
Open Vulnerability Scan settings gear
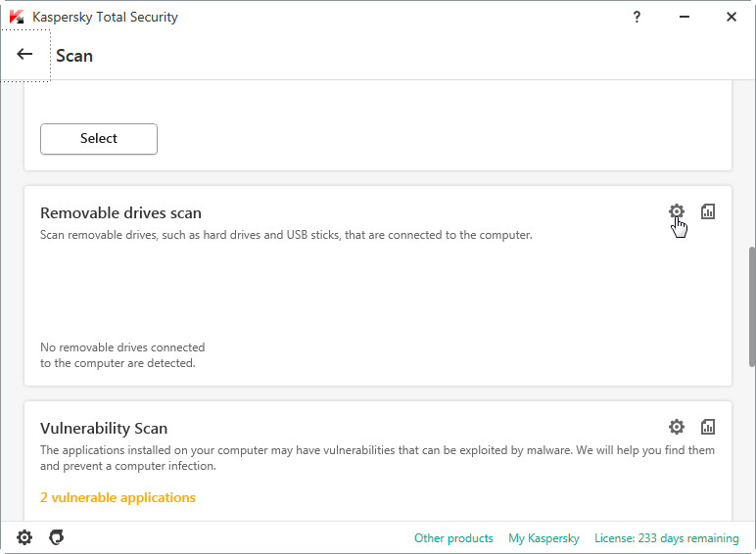(676, 427)
